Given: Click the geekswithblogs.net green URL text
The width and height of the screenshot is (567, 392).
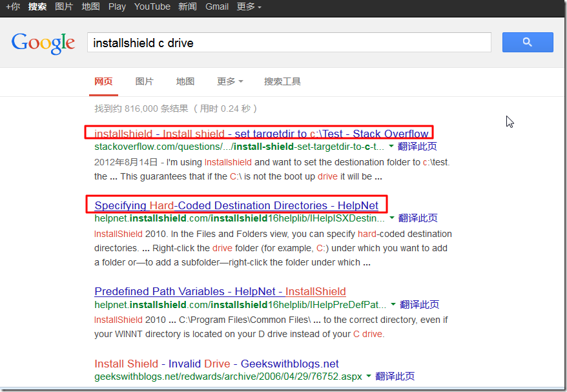Looking at the screenshot, I should (x=228, y=377).
